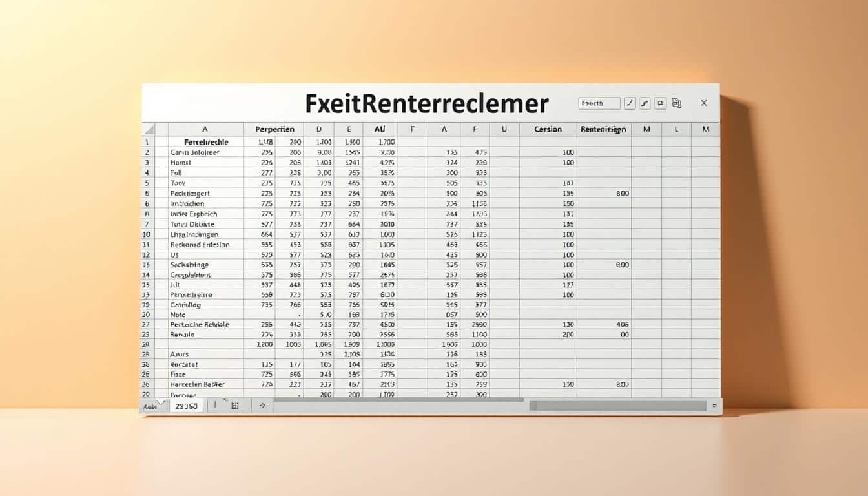The image size is (868, 496).
Task: Click the FxeitRenterreclemer title text
Action: (x=426, y=103)
